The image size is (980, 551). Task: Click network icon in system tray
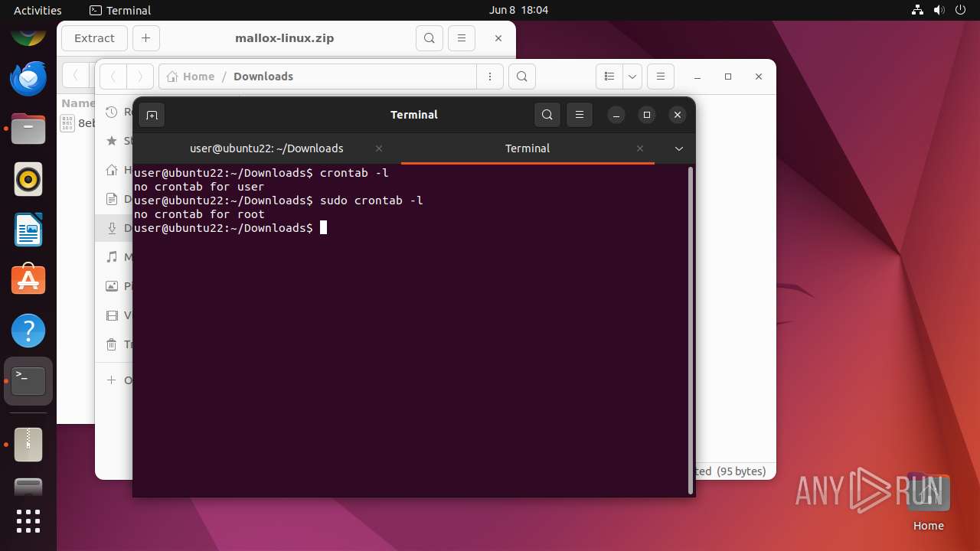tap(918, 10)
